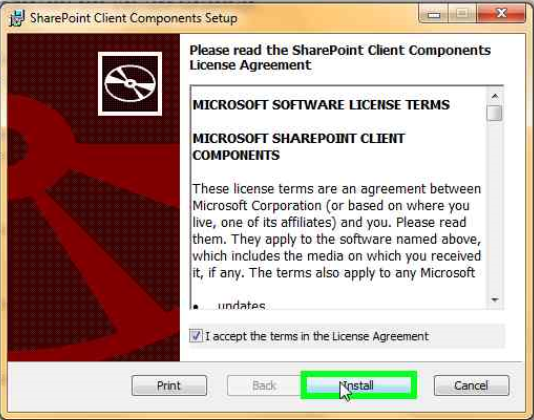This screenshot has width=534, height=420.
Task: Click the "MICROSOFT SHAREPOINT CLIENT COMPONENTS" heading
Action: click(x=299, y=147)
